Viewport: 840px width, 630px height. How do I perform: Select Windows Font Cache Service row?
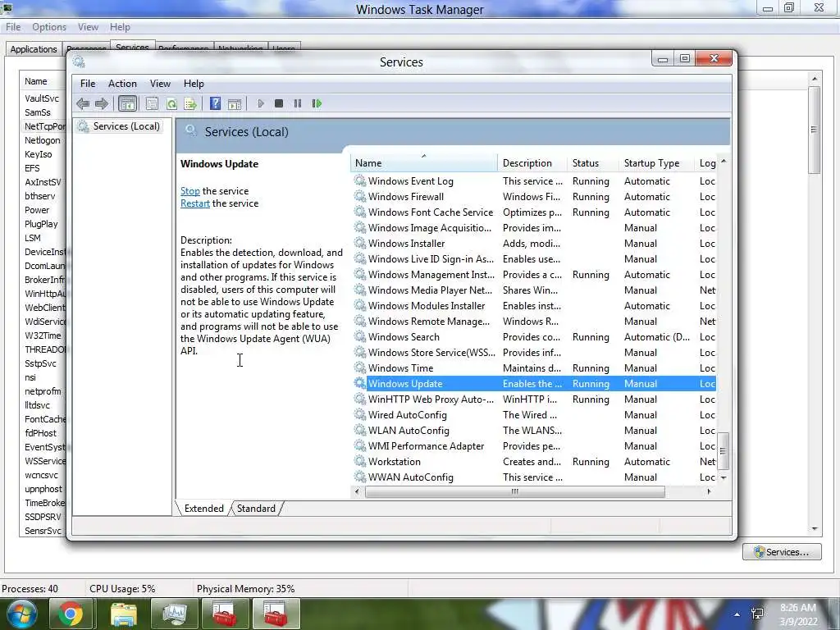(x=534, y=212)
